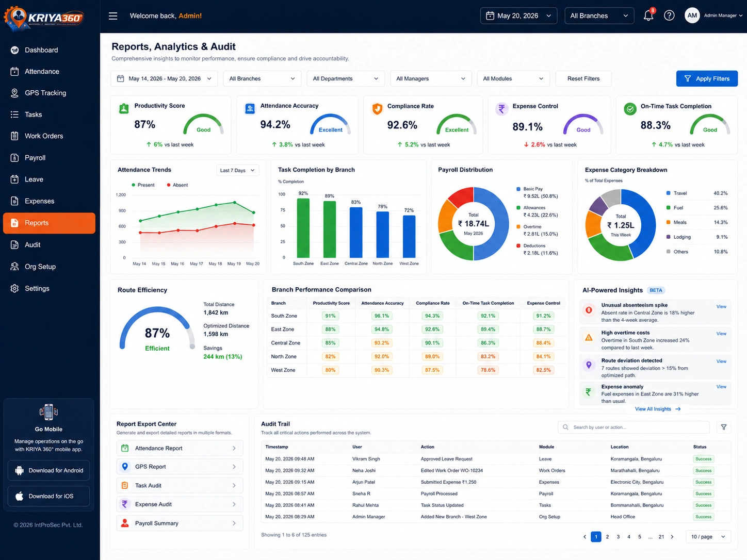This screenshot has width=747, height=560.
Task: Toggle the hamburger menu icon
Action: pos(113,16)
